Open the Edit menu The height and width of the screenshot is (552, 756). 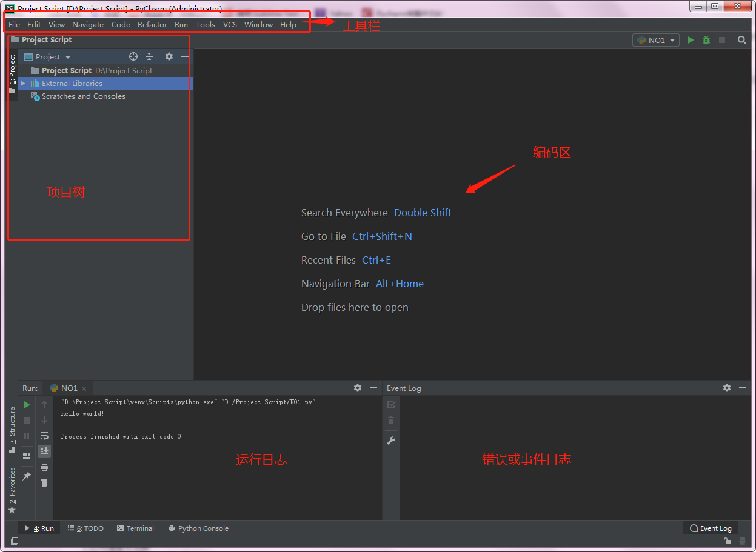tap(34, 24)
